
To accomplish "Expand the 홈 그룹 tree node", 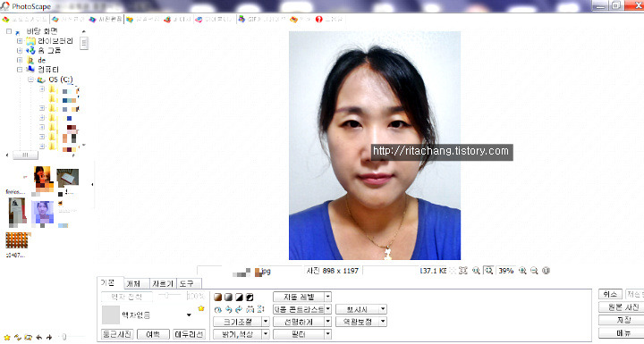I will (x=20, y=51).
